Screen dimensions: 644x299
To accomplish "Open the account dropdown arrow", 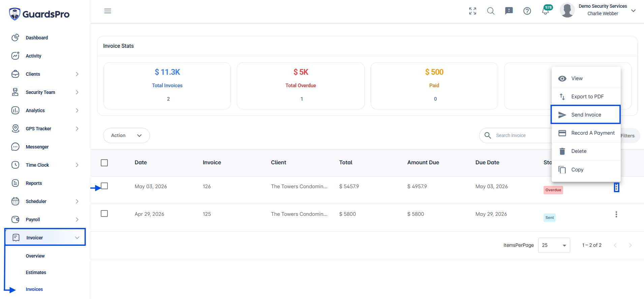I will [633, 11].
